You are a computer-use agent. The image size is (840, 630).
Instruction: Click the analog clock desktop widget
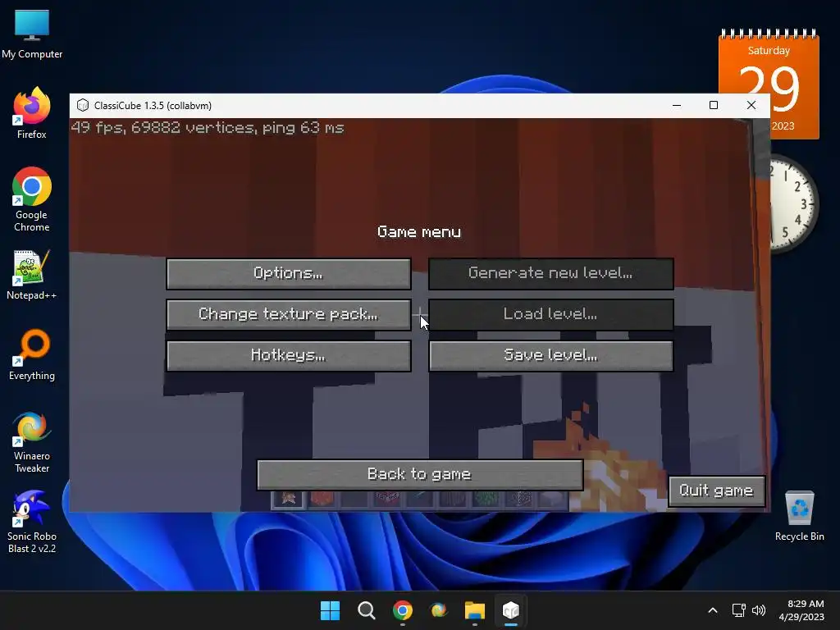(794, 203)
